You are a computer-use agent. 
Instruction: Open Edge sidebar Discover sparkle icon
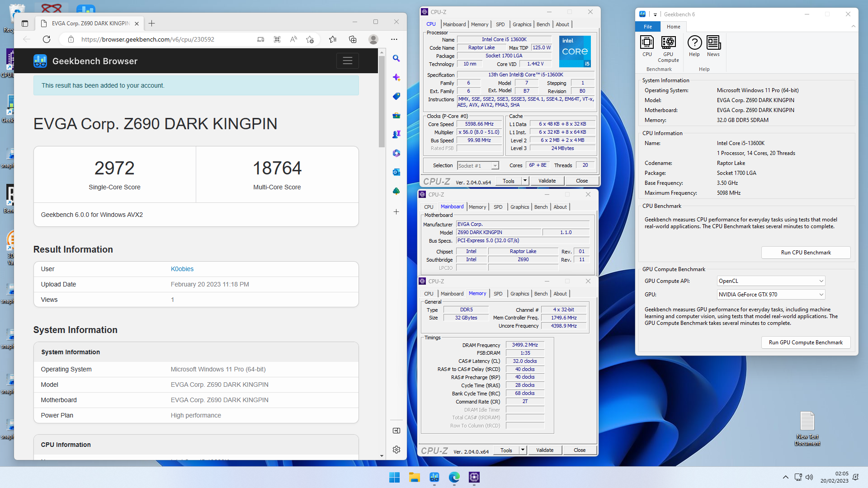[x=396, y=77]
